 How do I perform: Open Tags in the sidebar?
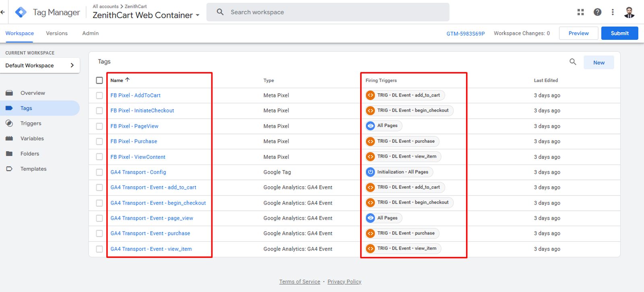tap(40, 108)
